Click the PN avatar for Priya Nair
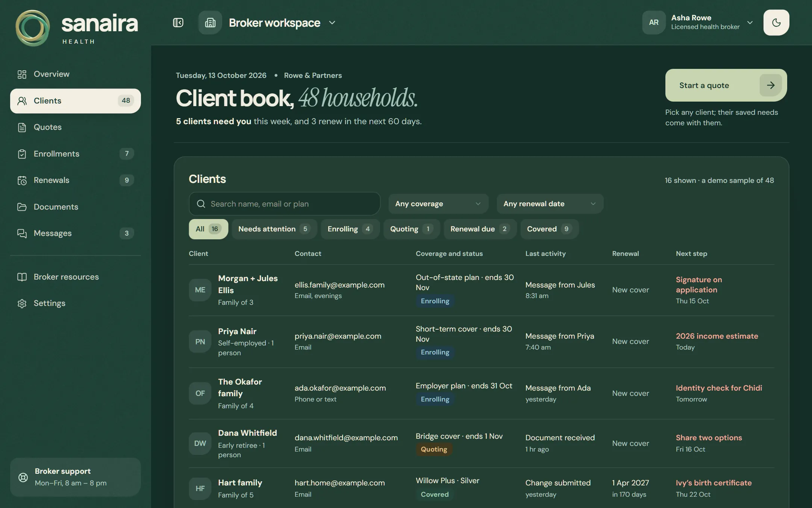Image resolution: width=812 pixels, height=508 pixels. click(x=200, y=341)
